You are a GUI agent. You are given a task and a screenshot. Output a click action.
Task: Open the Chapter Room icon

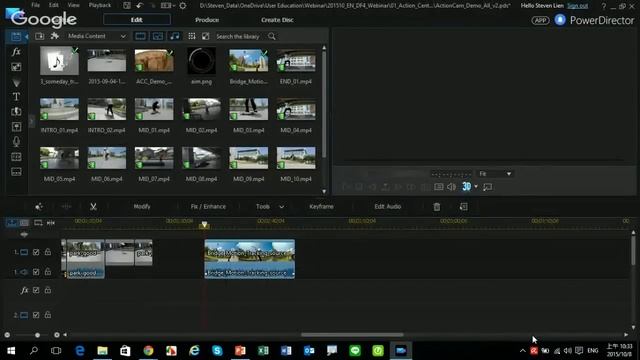pyautogui.click(x=16, y=157)
